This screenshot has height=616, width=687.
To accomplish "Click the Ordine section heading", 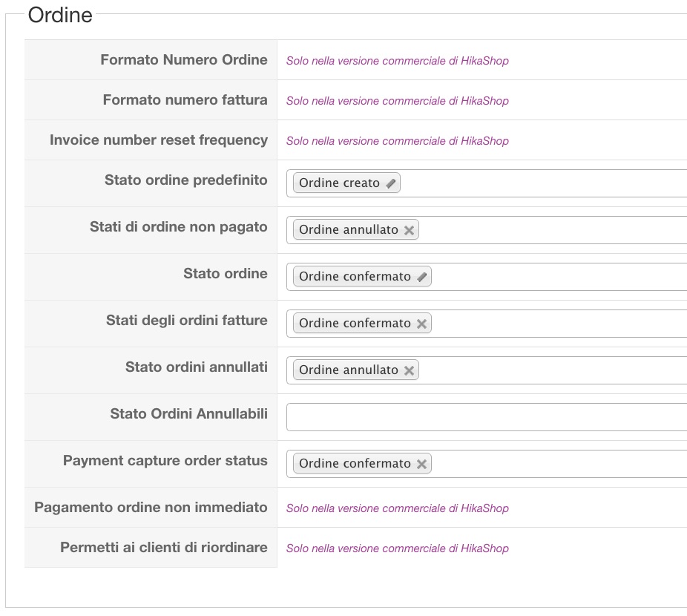I will click(x=60, y=15).
